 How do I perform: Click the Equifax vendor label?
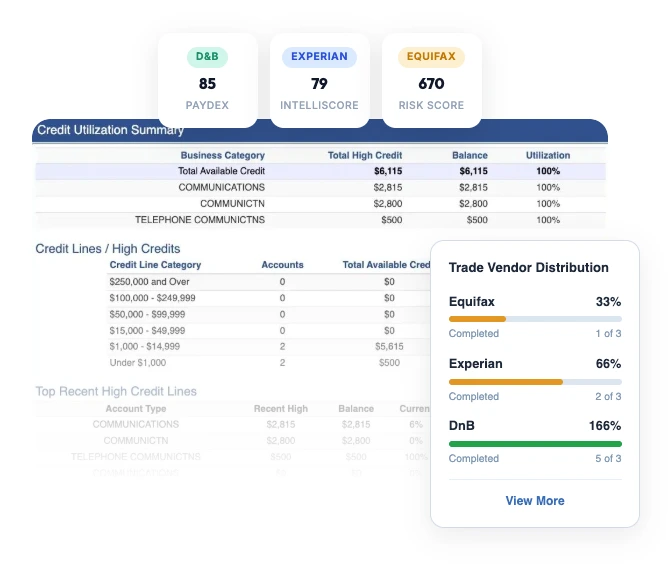coord(472,302)
